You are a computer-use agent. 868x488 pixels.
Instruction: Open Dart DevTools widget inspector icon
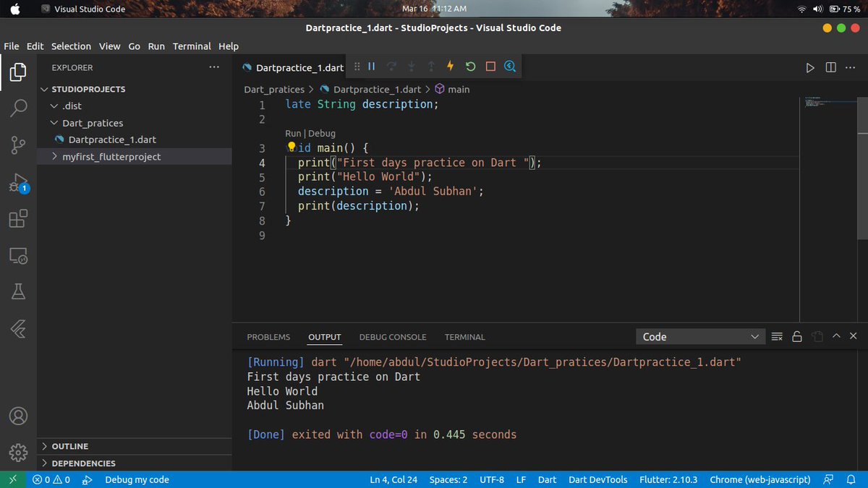(x=510, y=67)
